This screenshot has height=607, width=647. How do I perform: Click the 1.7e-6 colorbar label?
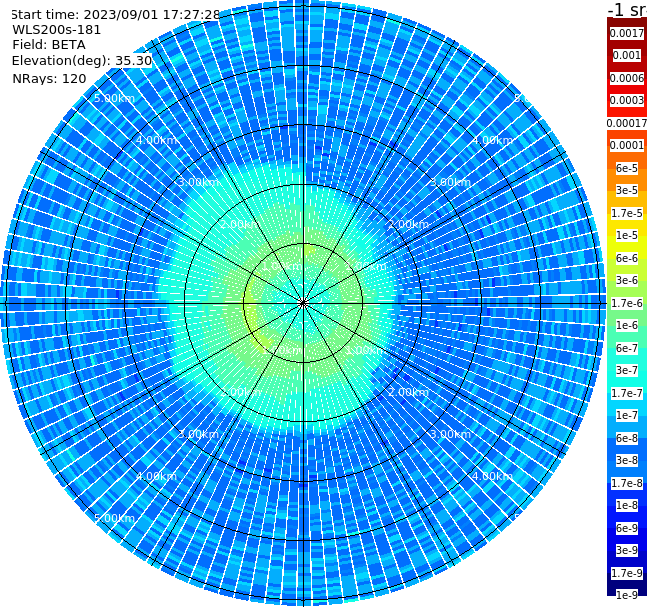tap(627, 303)
